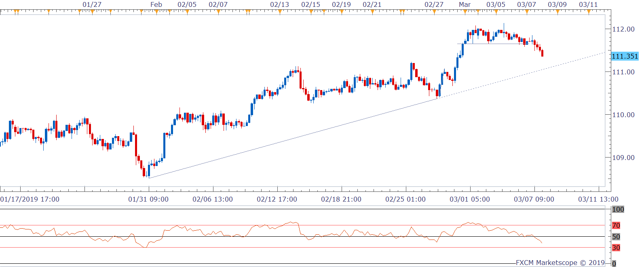The width and height of the screenshot is (644, 267).
Task: Click the 112.00 price axis label
Action: [623, 29]
